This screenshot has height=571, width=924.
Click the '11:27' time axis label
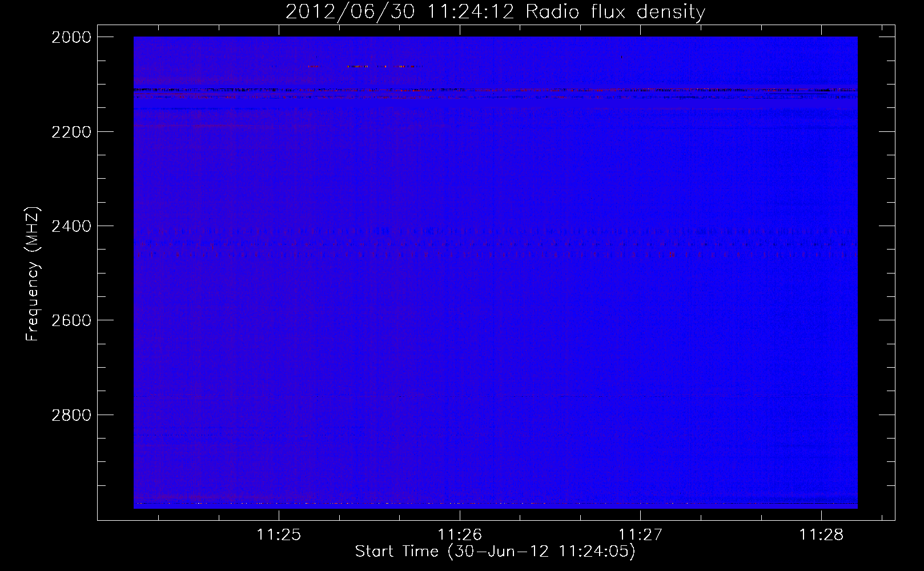640,534
